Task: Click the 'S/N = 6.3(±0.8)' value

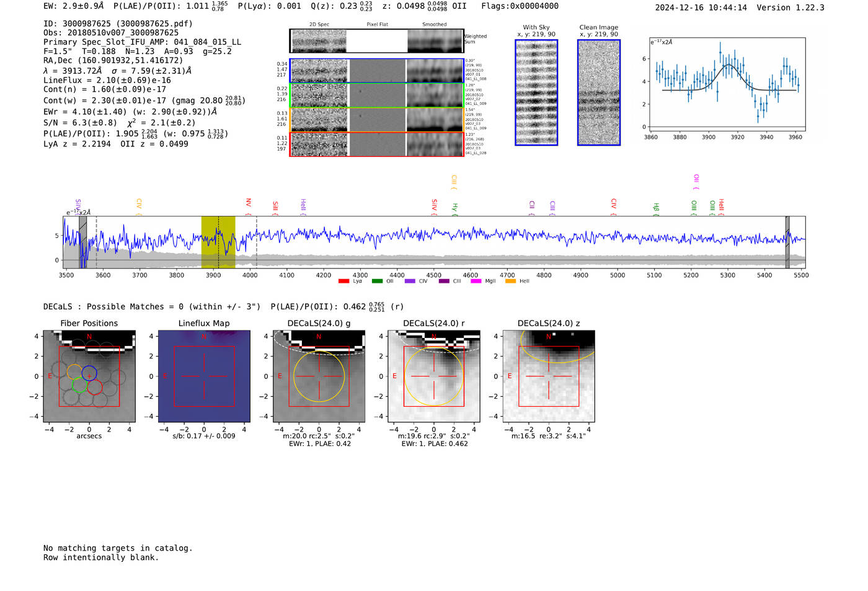Action: 80,123
